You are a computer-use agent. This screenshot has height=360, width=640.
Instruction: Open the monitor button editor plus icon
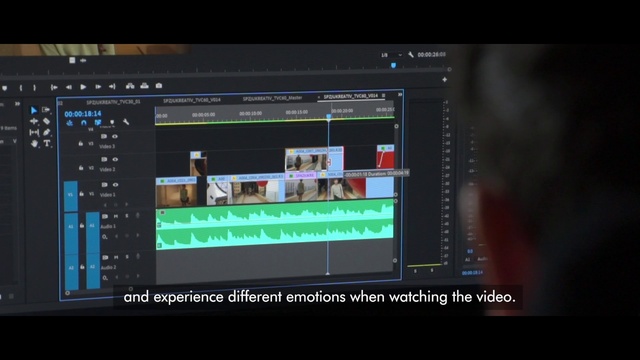[444, 80]
